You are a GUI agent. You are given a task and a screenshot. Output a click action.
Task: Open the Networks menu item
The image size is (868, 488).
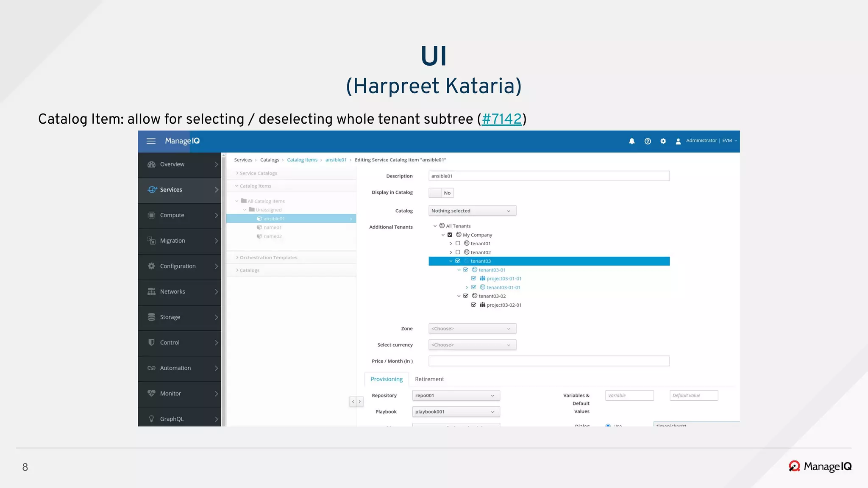click(180, 291)
